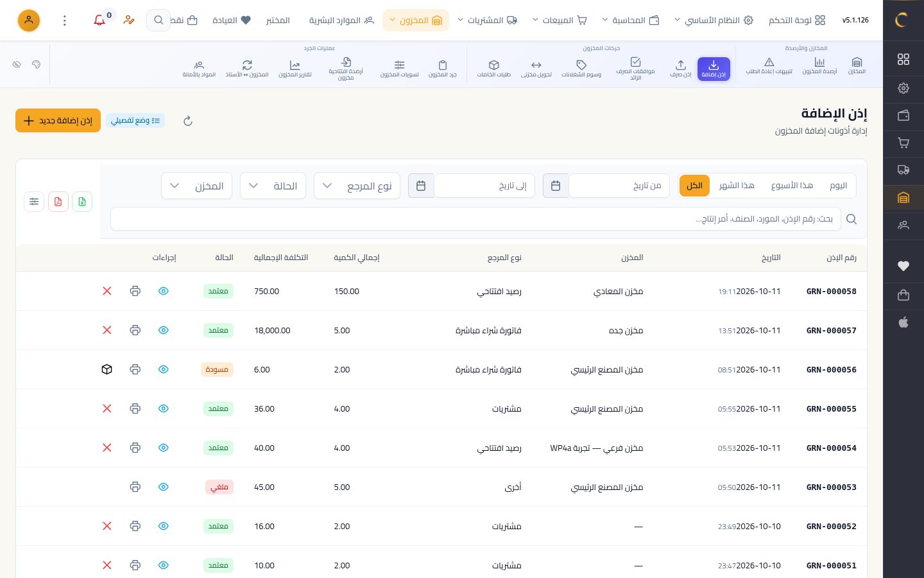Screen dimensions: 924x578
Task: Open المختبر lab menu
Action: click(x=278, y=21)
